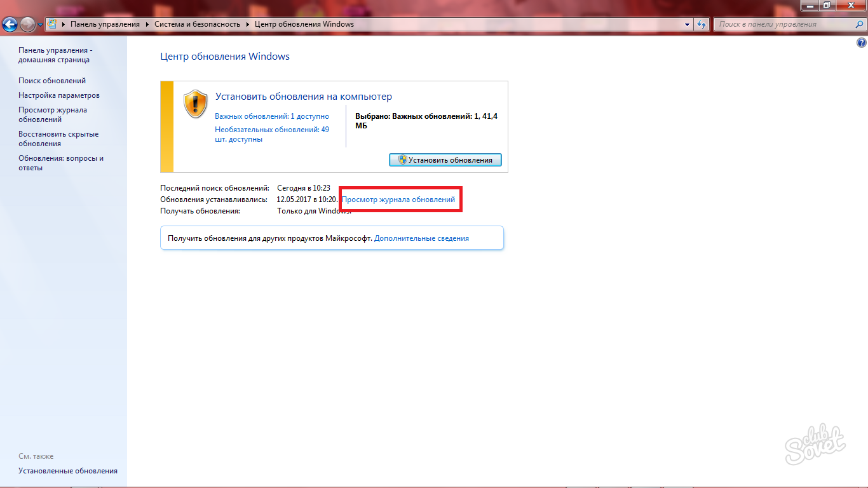Open the Help question mark icon

click(862, 43)
